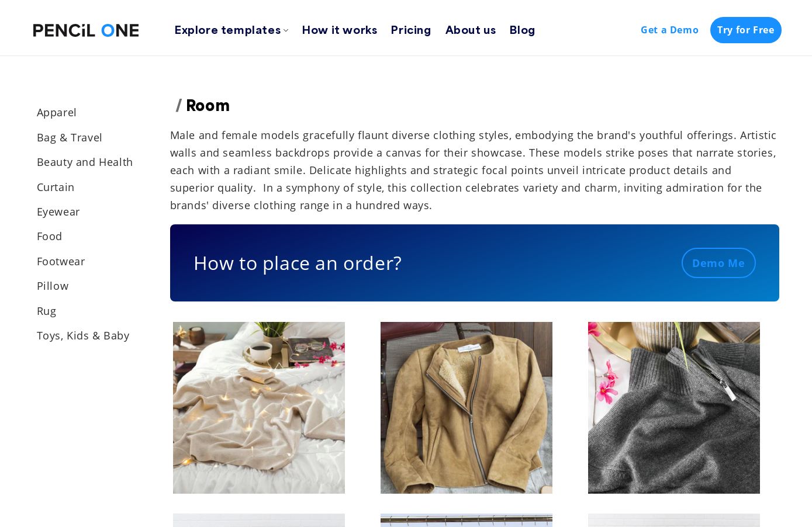Click the Demo Me button in banner
812x527 pixels.
[718, 263]
